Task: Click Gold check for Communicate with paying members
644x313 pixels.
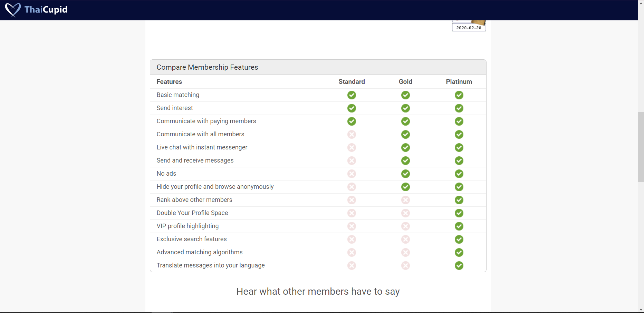Action: (x=405, y=121)
